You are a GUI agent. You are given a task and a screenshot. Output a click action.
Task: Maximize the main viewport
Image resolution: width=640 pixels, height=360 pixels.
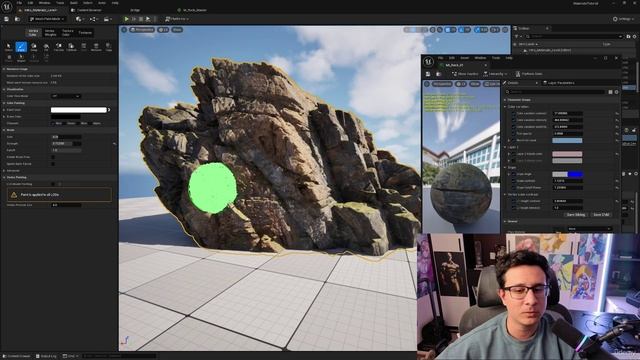point(505,30)
